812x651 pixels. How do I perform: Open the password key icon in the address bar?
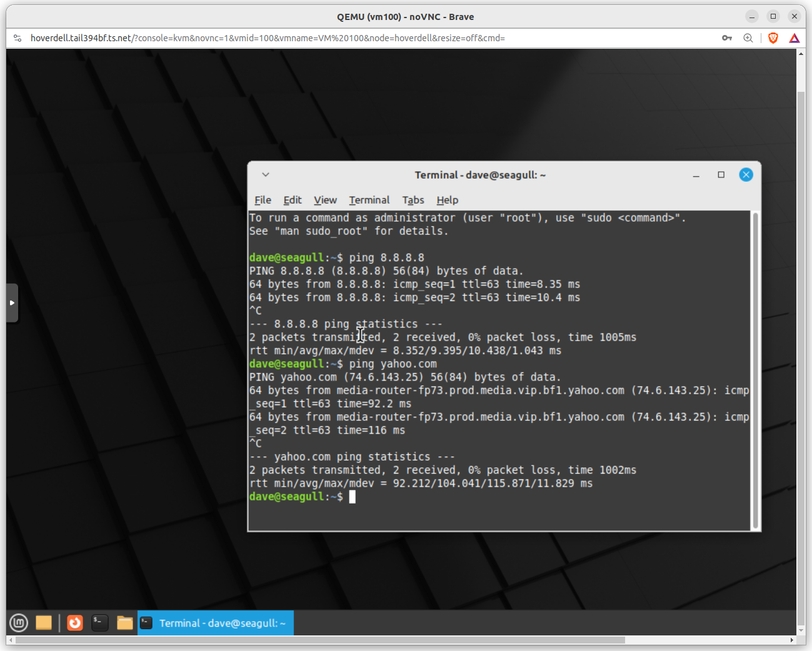727,38
